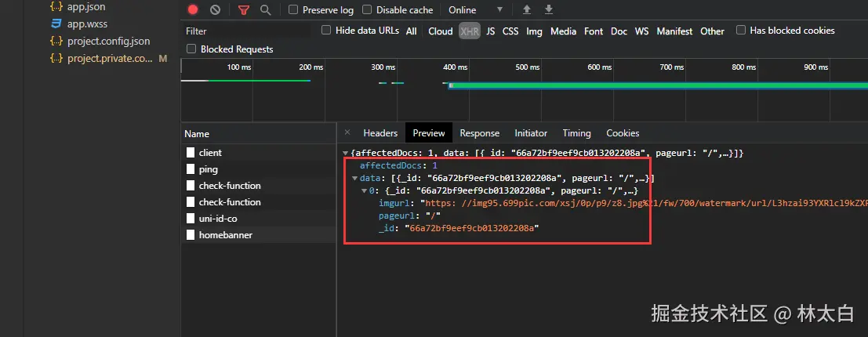Filter requests by JS
Viewport: 868px width, 337px height.
click(x=491, y=31)
